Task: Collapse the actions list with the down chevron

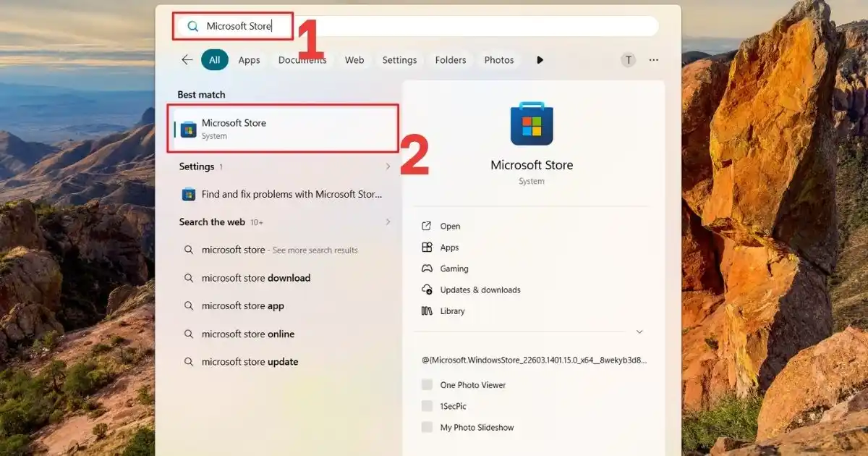Action: [639, 332]
